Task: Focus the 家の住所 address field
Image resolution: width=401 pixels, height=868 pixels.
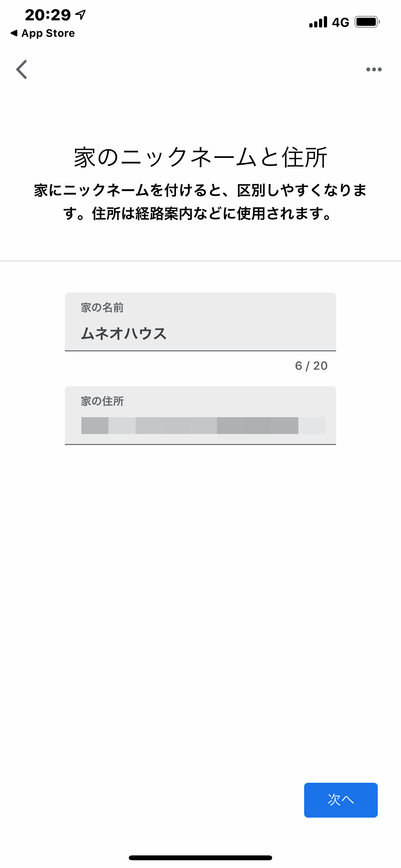Action: click(200, 416)
